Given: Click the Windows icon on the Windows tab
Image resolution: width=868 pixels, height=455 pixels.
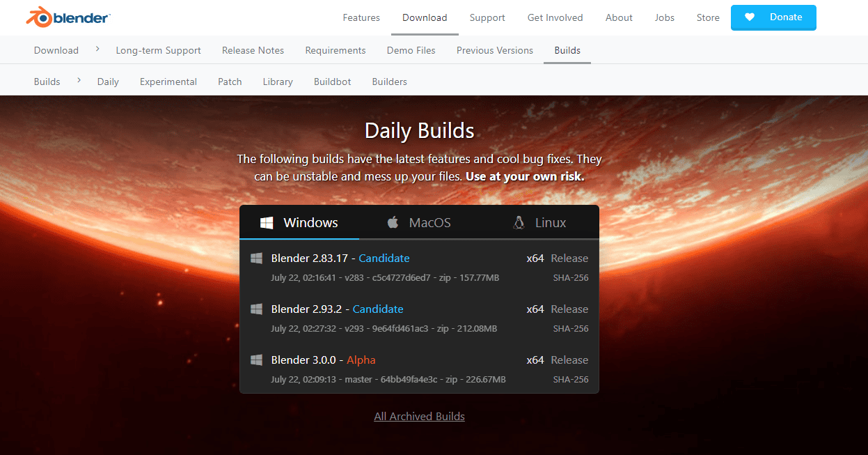Looking at the screenshot, I should 267,222.
